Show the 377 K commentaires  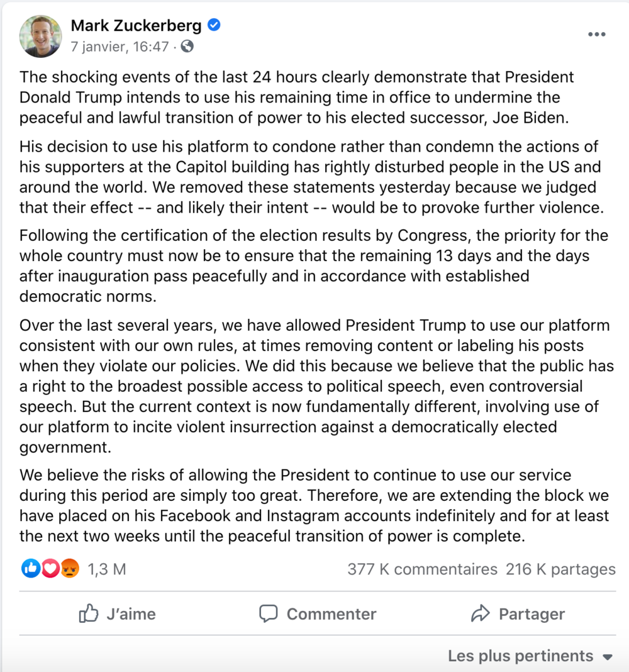422,569
